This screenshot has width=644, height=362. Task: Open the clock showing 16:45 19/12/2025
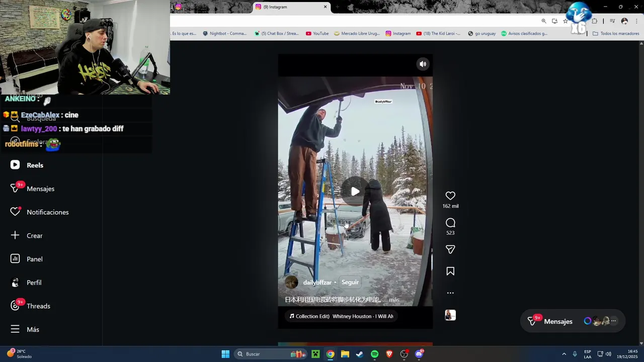click(627, 354)
